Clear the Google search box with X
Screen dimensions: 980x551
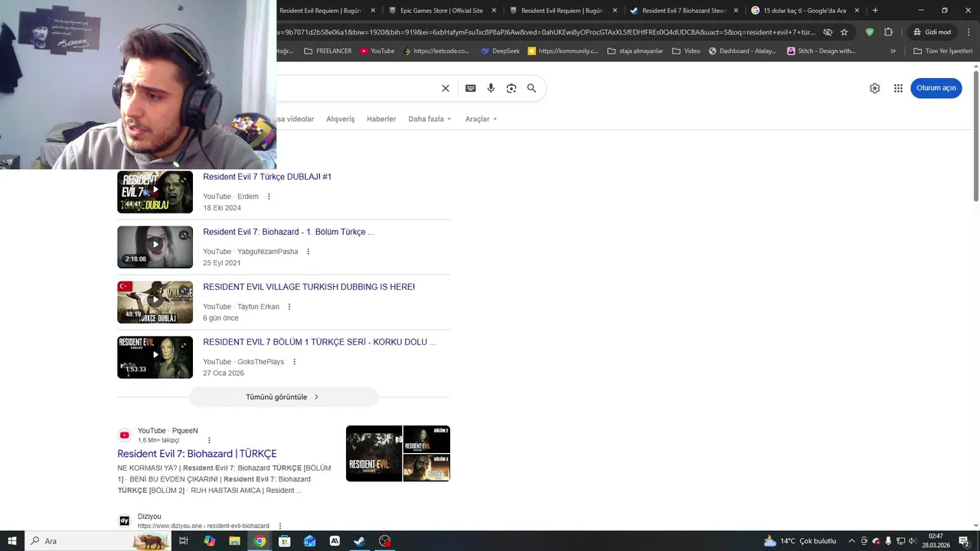[x=446, y=88]
